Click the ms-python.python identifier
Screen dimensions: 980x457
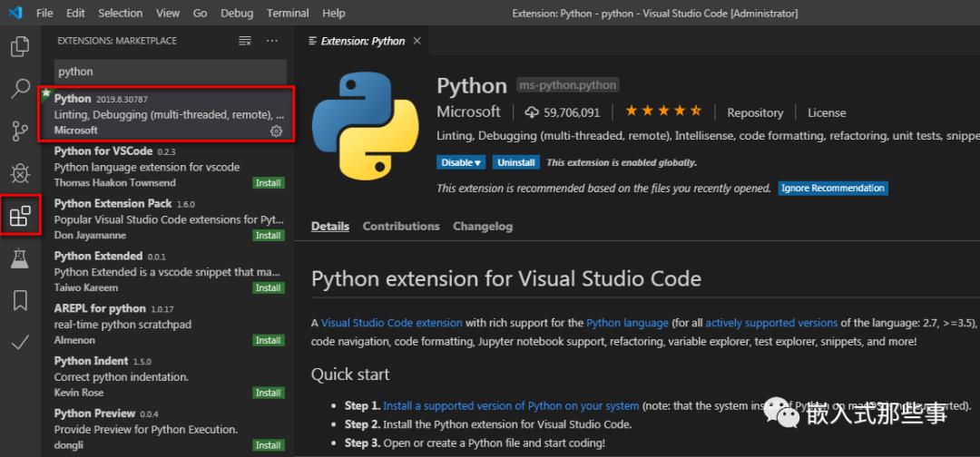pyautogui.click(x=568, y=85)
